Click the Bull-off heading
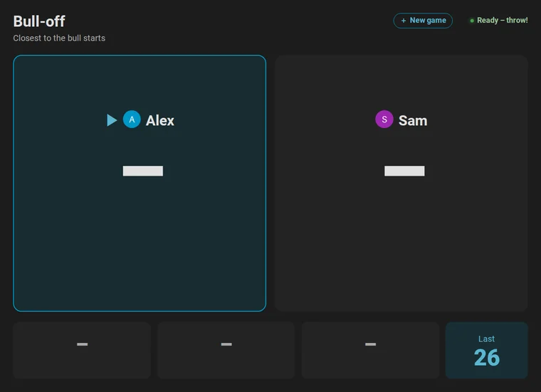 tap(39, 21)
